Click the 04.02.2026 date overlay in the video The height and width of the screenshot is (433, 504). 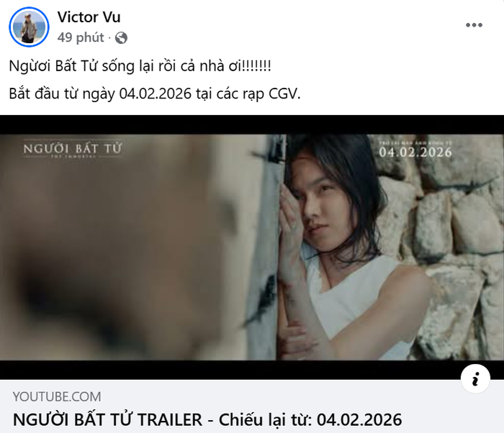[415, 151]
